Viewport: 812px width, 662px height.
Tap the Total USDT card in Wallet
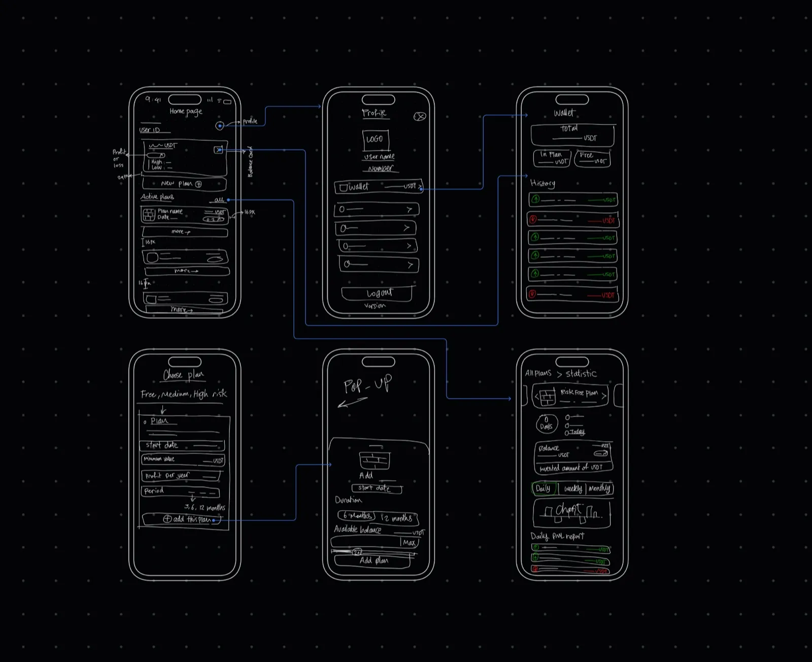click(573, 135)
